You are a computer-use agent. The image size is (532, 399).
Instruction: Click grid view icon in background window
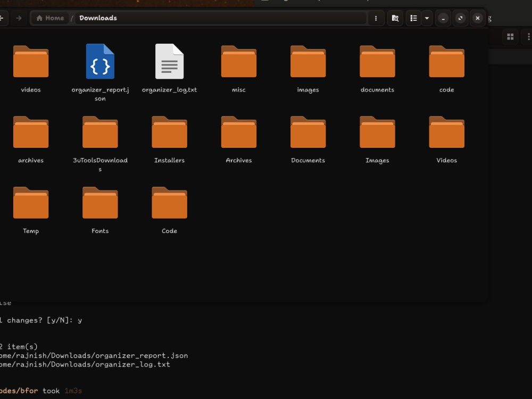[x=510, y=37]
